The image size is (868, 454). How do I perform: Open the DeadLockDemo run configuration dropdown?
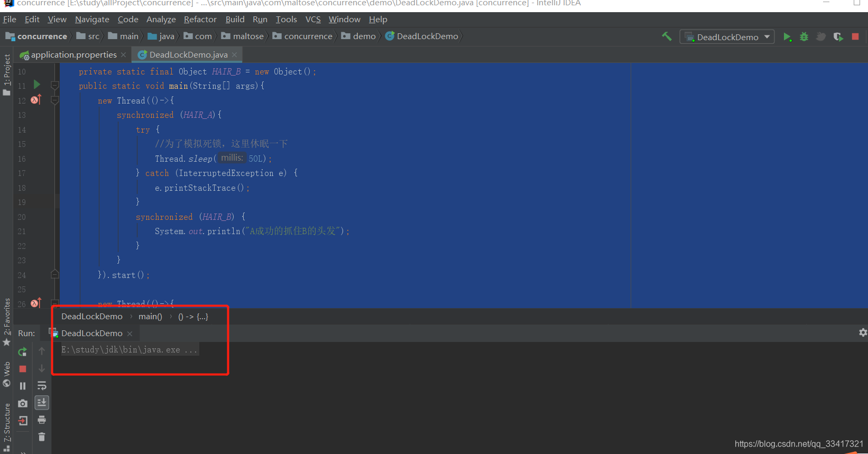click(x=727, y=37)
